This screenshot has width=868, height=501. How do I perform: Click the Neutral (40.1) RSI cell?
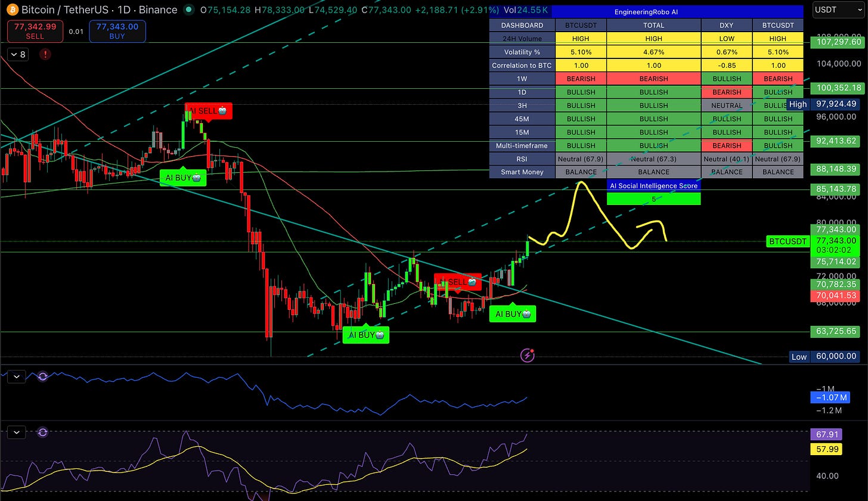[727, 159]
